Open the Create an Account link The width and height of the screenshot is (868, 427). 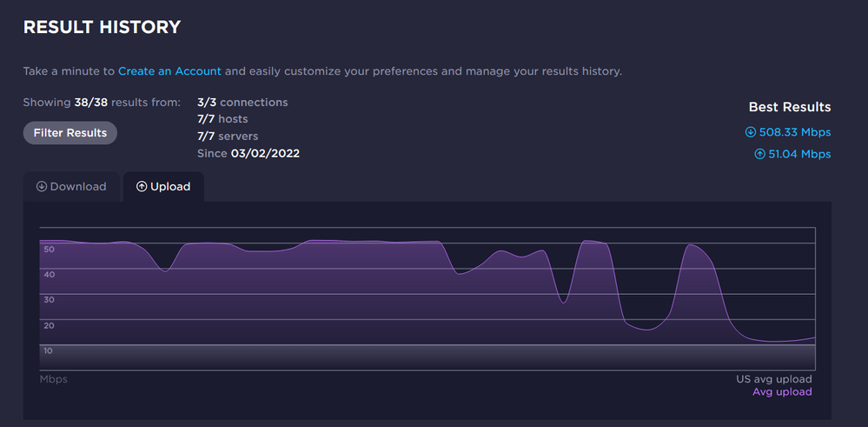[169, 71]
